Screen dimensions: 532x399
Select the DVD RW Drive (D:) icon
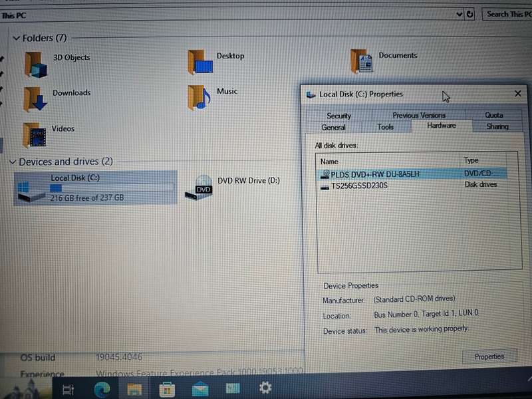(199, 188)
